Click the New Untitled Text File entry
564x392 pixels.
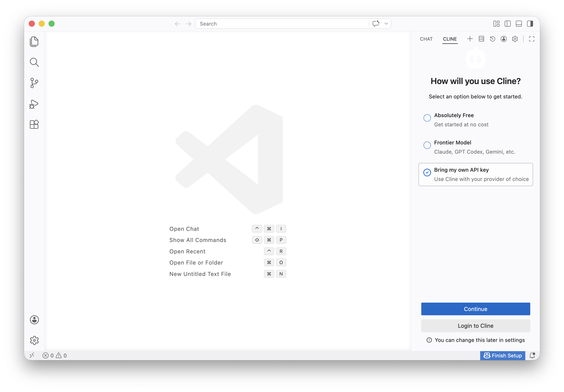[227, 274]
